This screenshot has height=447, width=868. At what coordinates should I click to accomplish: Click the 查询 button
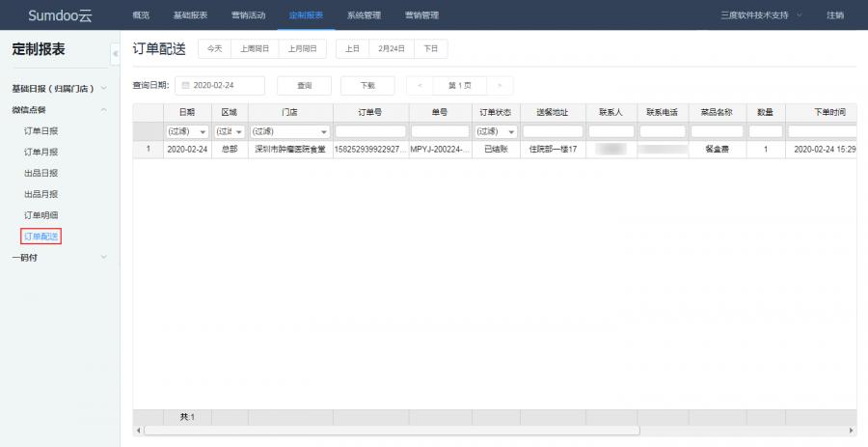[x=304, y=85]
